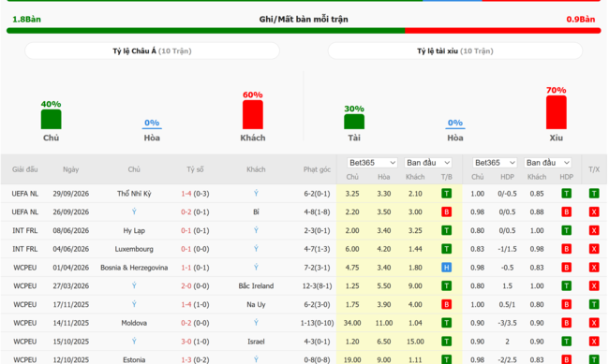Image resolution: width=609 pixels, height=364 pixels.
Task: Click handicap -3/3.5 in Moldova row
Action: (x=507, y=323)
